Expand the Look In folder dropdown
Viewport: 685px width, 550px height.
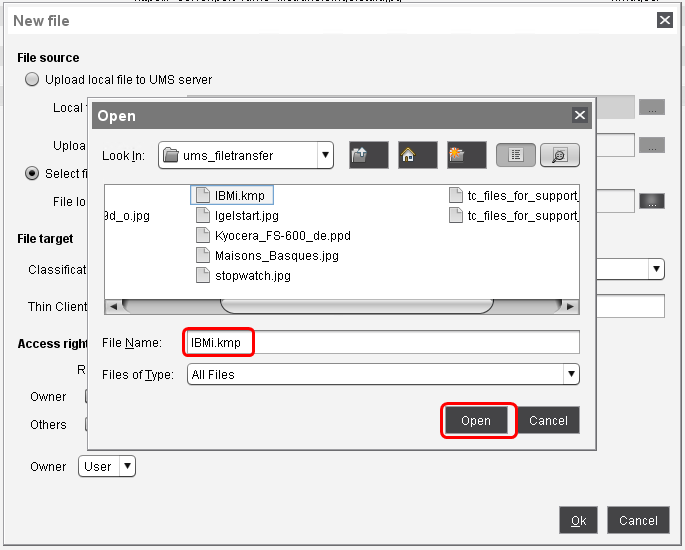pos(325,155)
